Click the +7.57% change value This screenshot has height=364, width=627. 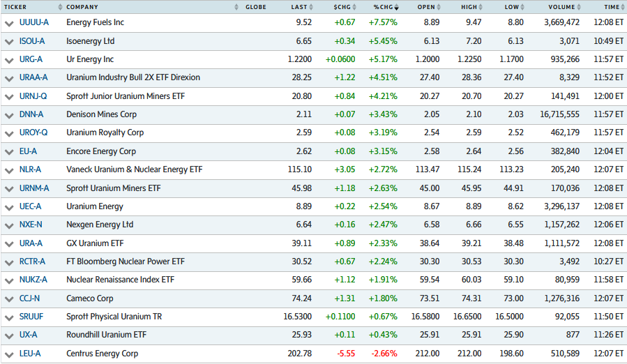[x=383, y=22]
